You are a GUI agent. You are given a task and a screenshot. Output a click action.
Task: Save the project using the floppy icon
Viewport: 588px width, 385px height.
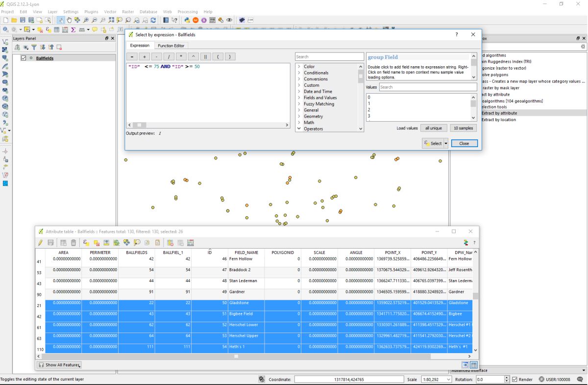[23, 20]
